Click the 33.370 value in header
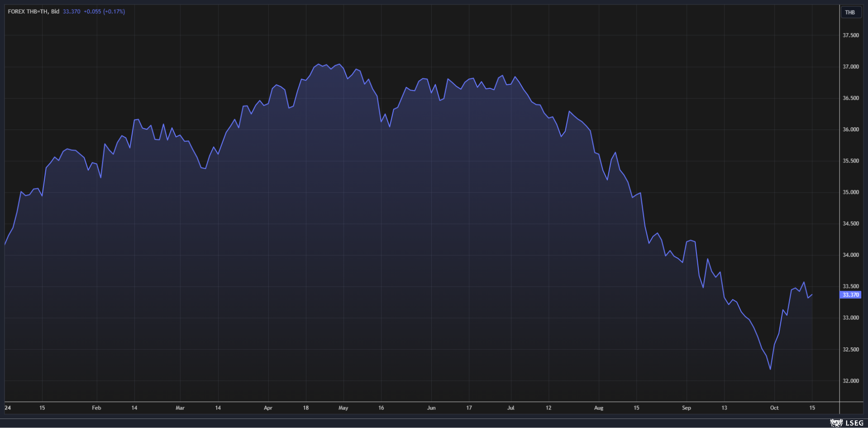The height and width of the screenshot is (428, 868). click(72, 11)
